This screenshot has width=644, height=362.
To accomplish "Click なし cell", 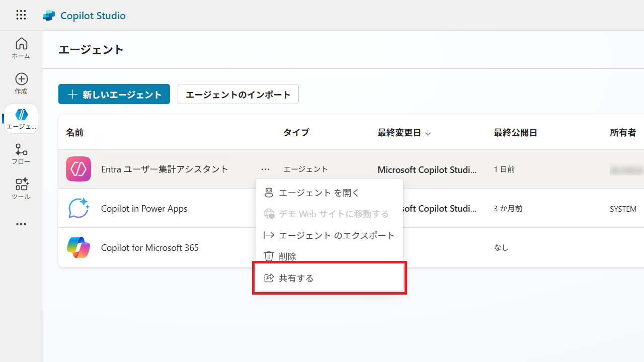I will (x=501, y=248).
